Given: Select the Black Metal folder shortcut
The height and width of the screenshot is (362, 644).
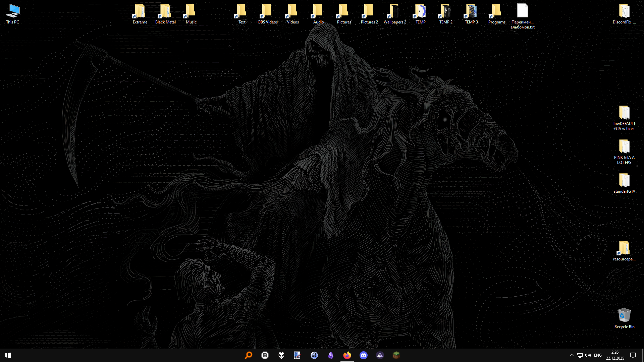Looking at the screenshot, I should coord(165,14).
